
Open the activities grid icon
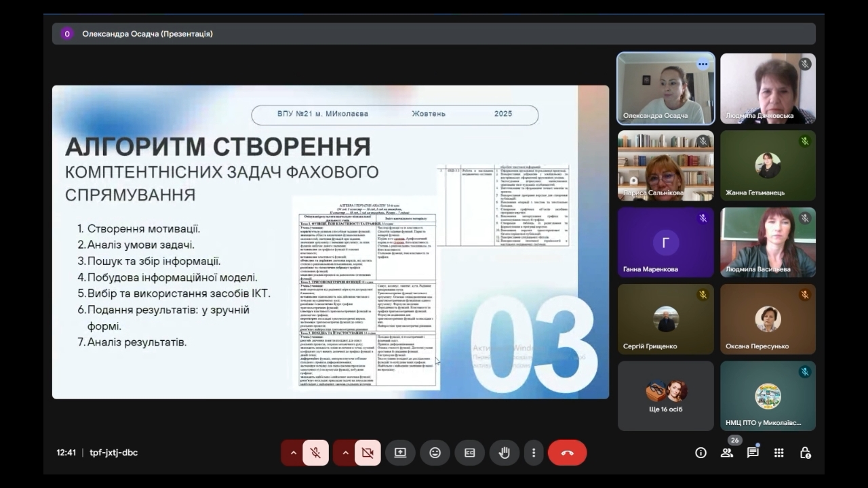[778, 453]
